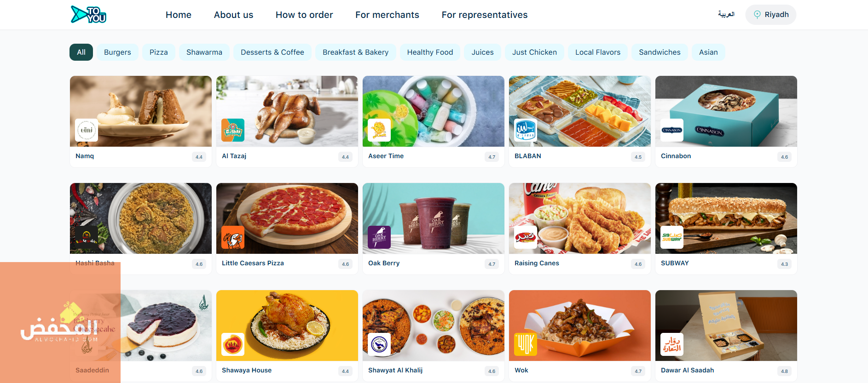Open the How to order menu item
The width and height of the screenshot is (868, 383).
(304, 15)
